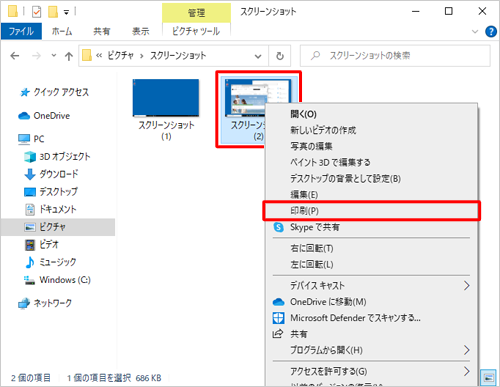Select ネットワーク in the navigation pane
This screenshot has height=387, width=500.
point(45,303)
